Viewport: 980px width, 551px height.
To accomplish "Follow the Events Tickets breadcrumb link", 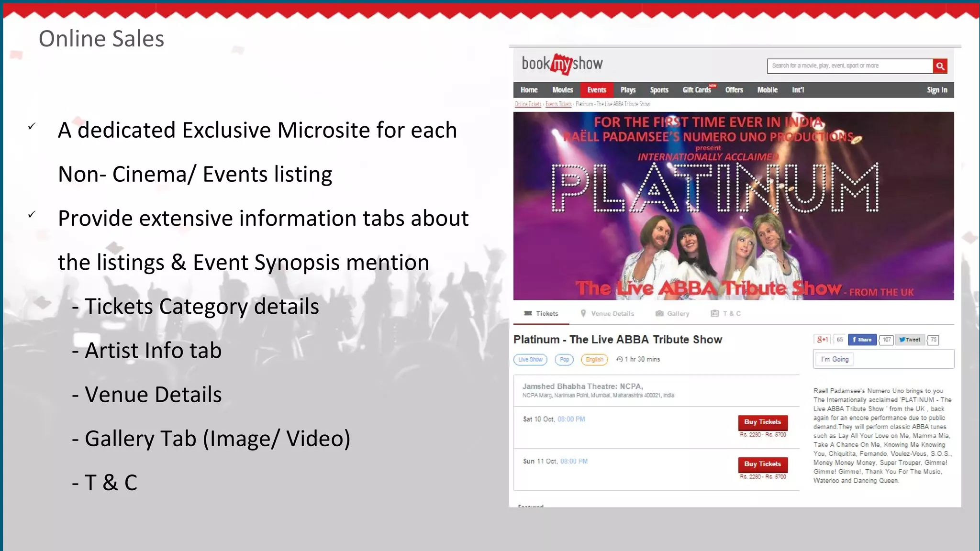I will pyautogui.click(x=558, y=104).
